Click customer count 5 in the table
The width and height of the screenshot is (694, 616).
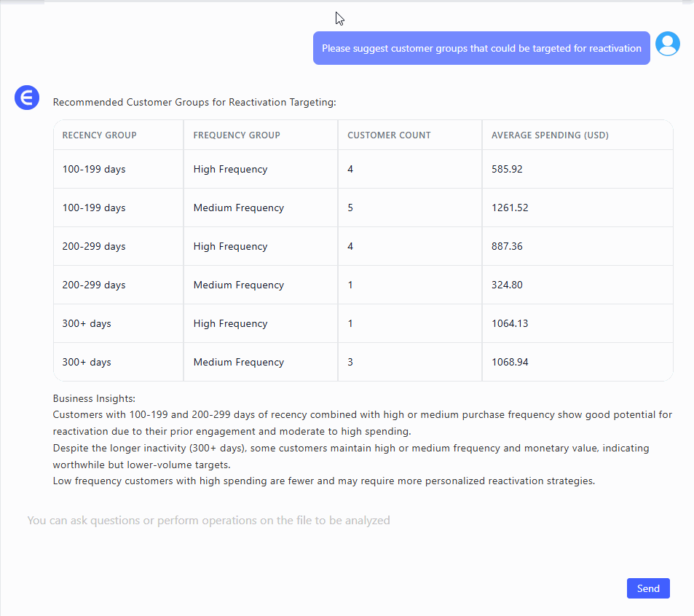click(350, 208)
